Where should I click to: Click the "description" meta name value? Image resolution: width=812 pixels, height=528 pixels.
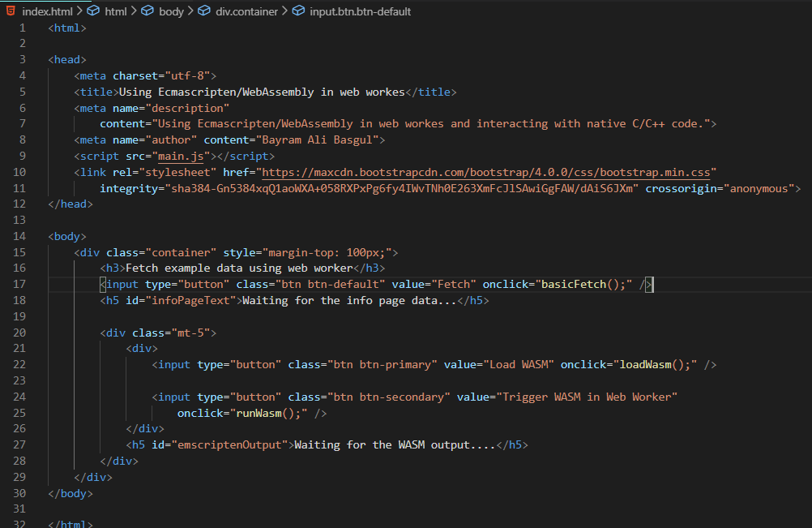pos(187,108)
